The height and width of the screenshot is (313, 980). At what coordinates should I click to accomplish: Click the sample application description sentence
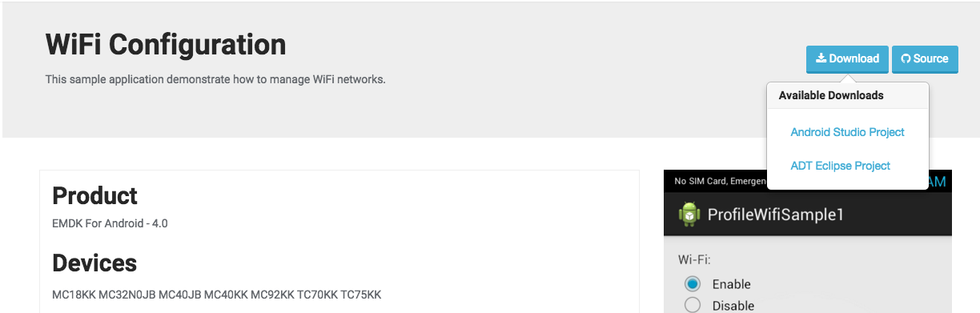(x=215, y=79)
